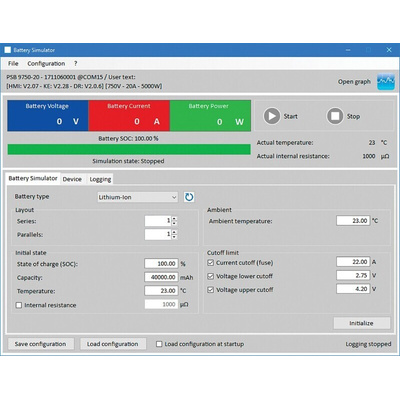Click the initial Temperature input field
The height and width of the screenshot is (400, 400).
point(161,291)
